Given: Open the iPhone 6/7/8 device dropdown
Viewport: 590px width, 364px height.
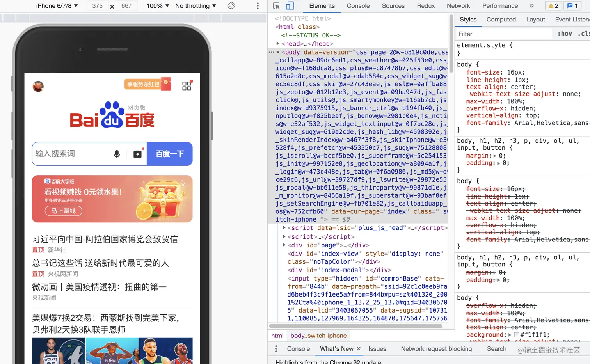Looking at the screenshot, I should [x=57, y=6].
